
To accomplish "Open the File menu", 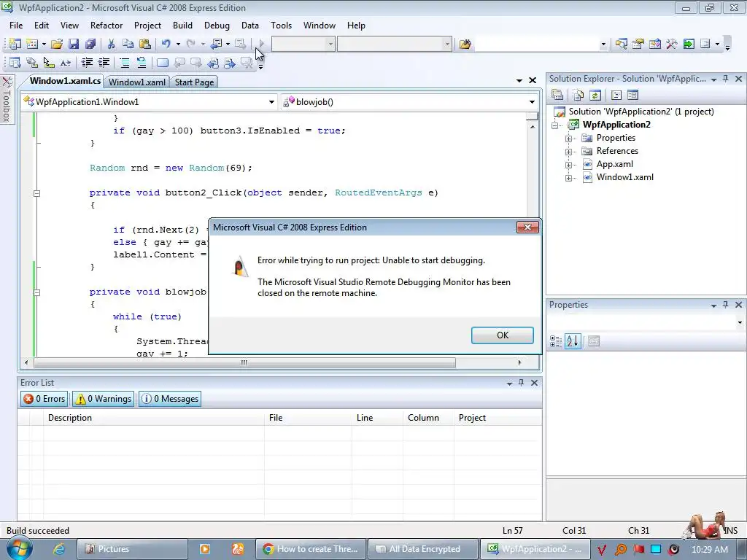I will [16, 26].
